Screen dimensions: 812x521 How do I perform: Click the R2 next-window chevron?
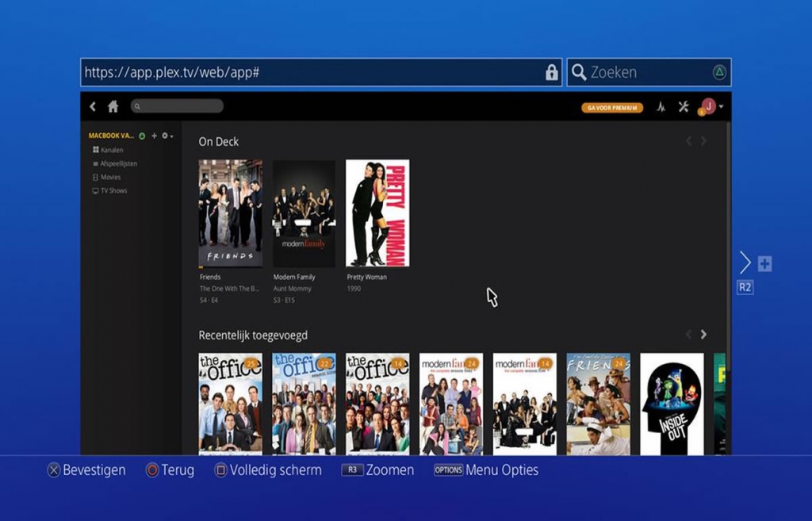pos(745,262)
